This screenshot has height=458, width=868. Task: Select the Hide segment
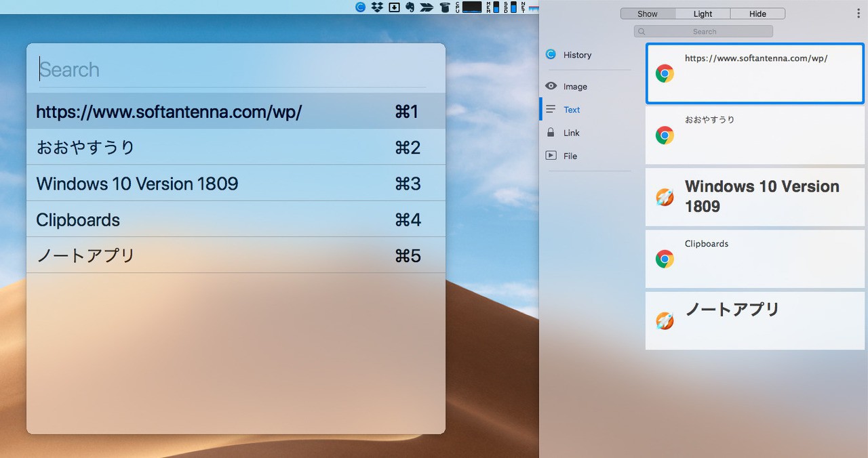[x=757, y=14]
